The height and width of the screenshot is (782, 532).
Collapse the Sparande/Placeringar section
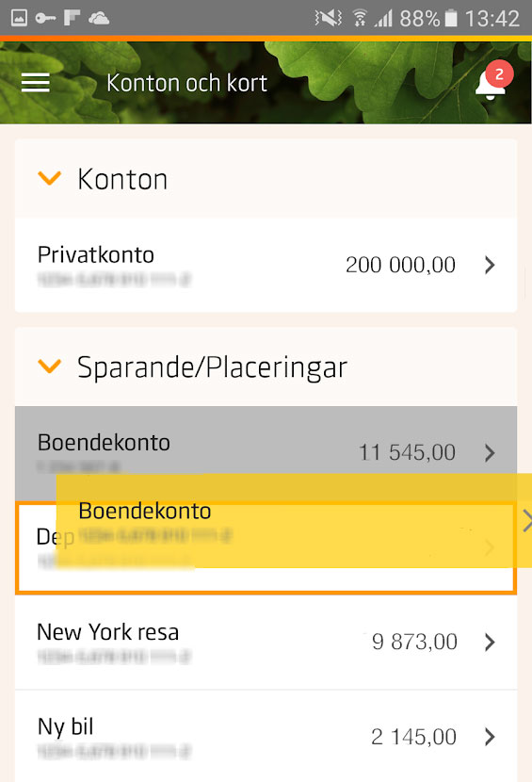[49, 367]
